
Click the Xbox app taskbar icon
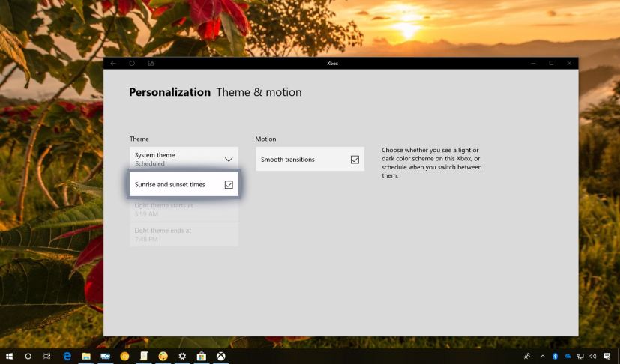(x=220, y=356)
